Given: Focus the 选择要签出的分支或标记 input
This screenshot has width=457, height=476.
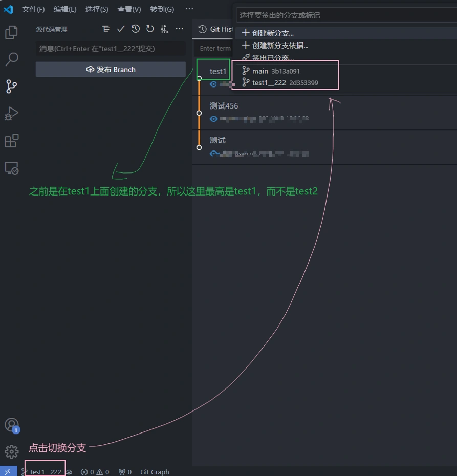Looking at the screenshot, I should coord(346,15).
